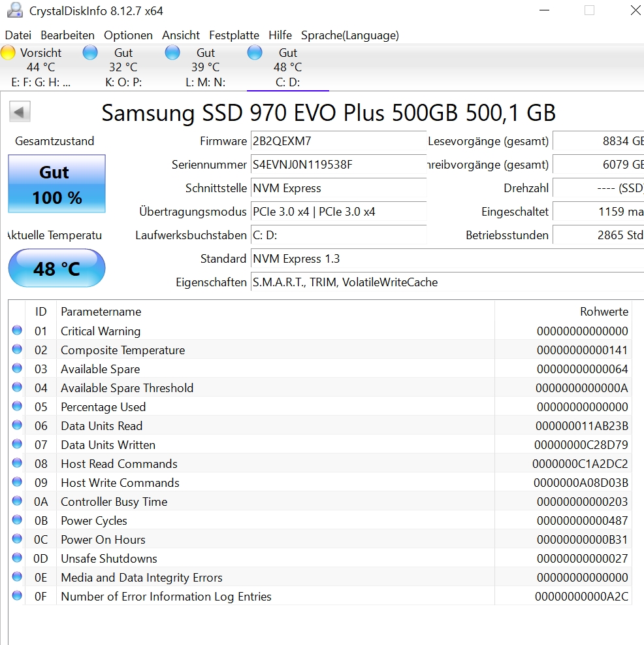The width and height of the screenshot is (644, 645).
Task: Open the Hilfe menu
Action: click(x=280, y=35)
